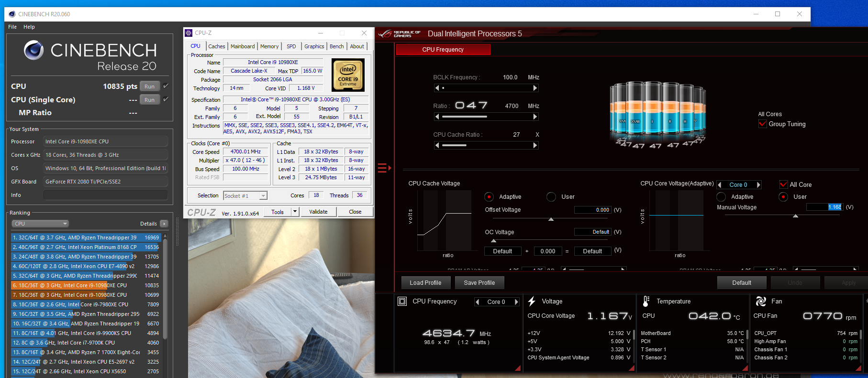The image size is (868, 378).
Task: Select User for CPU Cache Voltage
Action: pyautogui.click(x=551, y=197)
